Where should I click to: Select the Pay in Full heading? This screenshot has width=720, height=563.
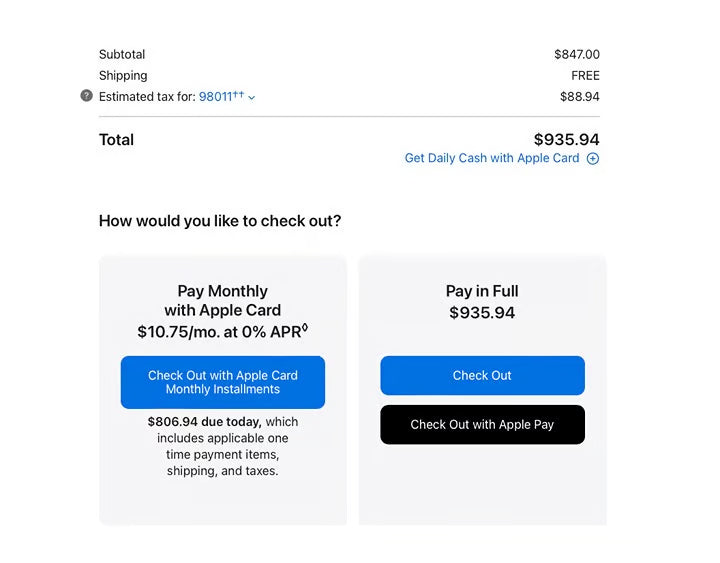coord(482,291)
